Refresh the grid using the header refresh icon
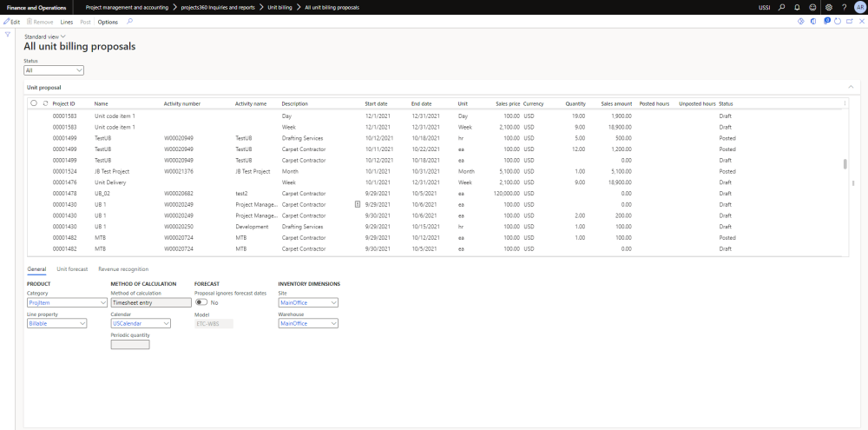The width and height of the screenshot is (868, 430). [x=45, y=103]
